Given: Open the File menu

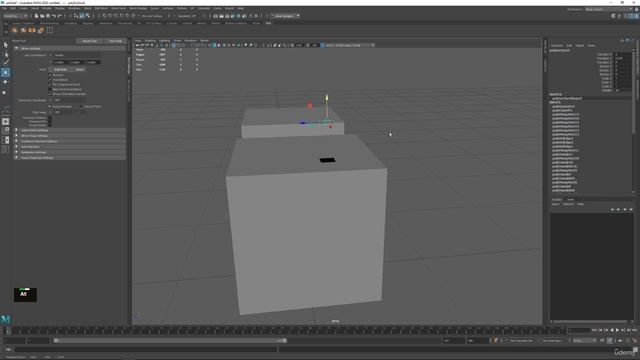Looking at the screenshot, I should point(4,8).
